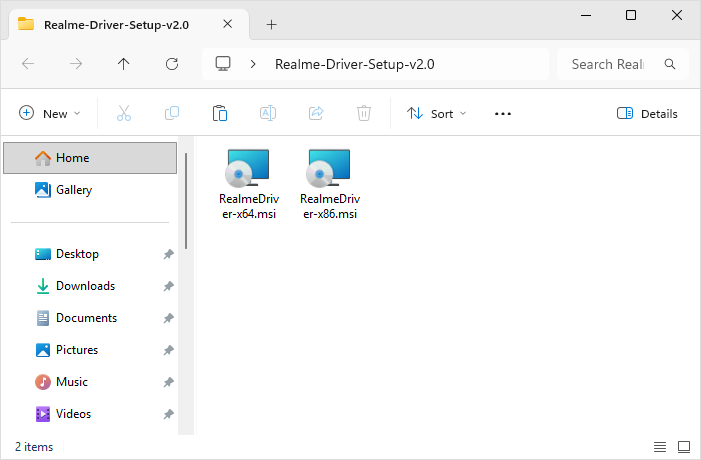Maximize the File Explorer window
Viewport: 701px width, 460px height.
(631, 15)
